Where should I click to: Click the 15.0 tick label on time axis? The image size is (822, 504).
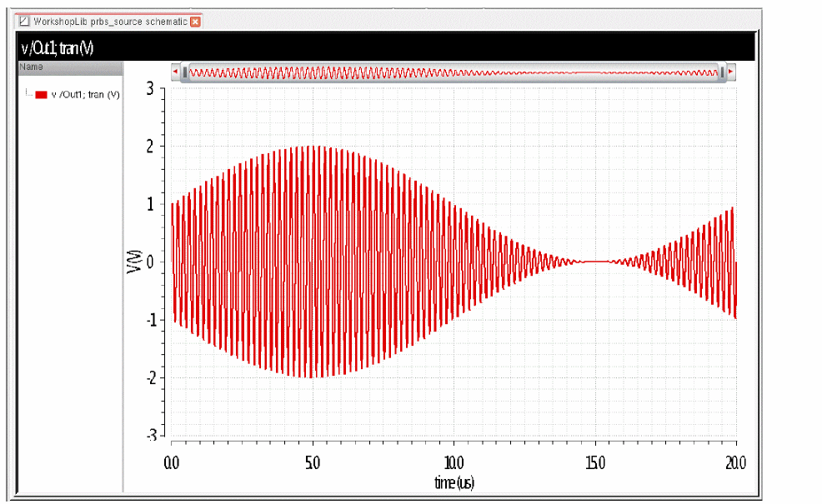(595, 463)
